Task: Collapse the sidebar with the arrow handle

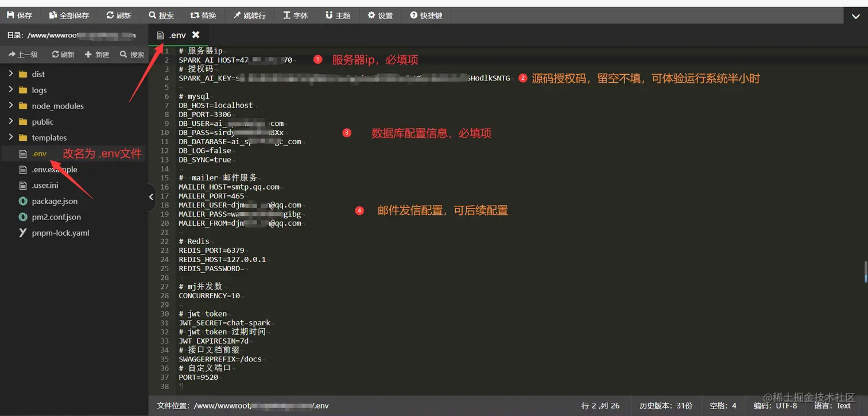Action: (x=151, y=197)
